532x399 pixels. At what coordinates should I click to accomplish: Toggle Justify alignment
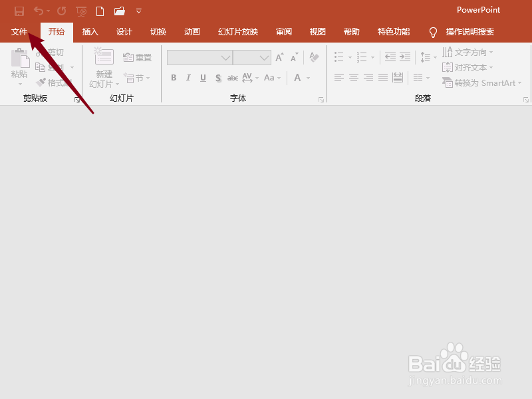(x=383, y=78)
